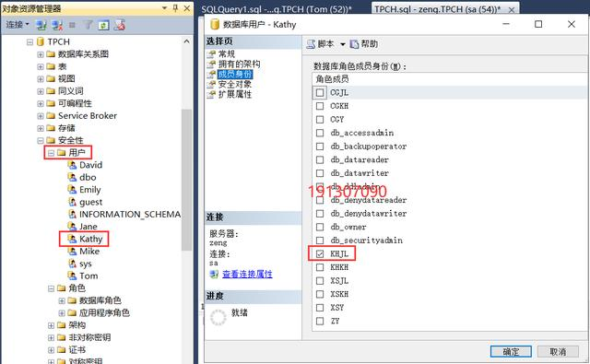The height and width of the screenshot is (364, 590).
Task: Expand the 数据库关系图 node
Action: 41,54
